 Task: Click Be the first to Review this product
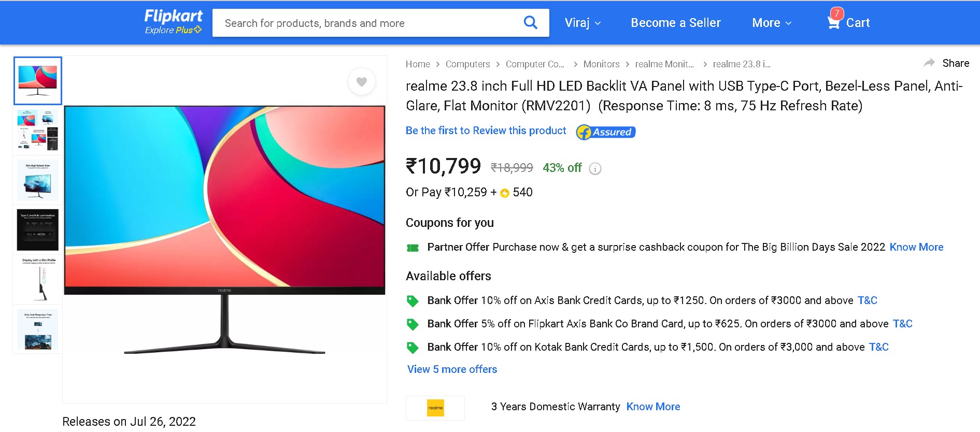click(486, 131)
